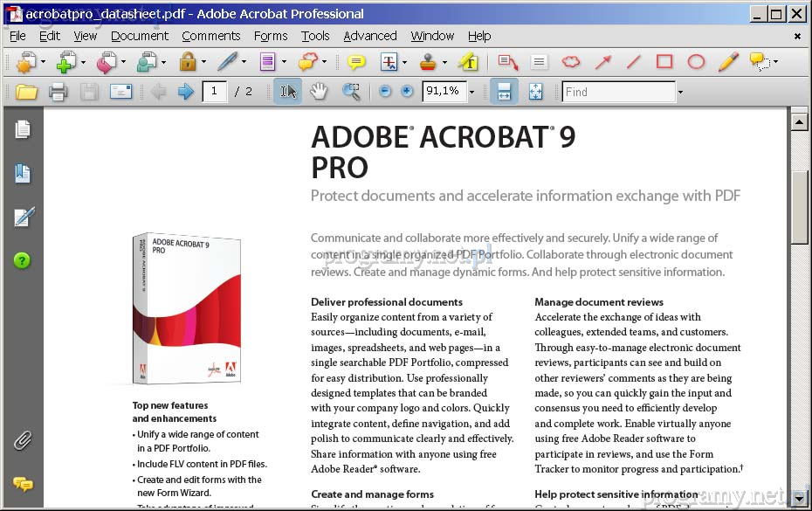The width and height of the screenshot is (812, 511).
Task: Open the Comments panel
Action: tap(24, 485)
